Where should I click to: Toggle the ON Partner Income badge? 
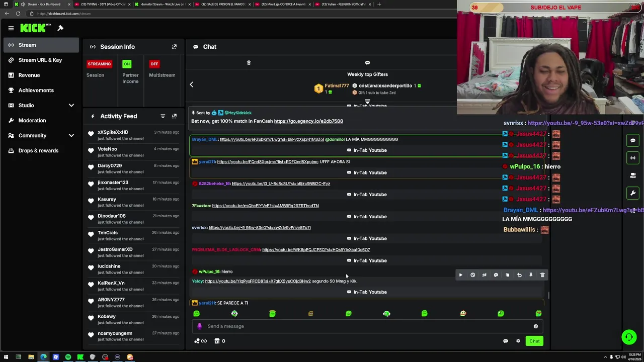tap(127, 64)
